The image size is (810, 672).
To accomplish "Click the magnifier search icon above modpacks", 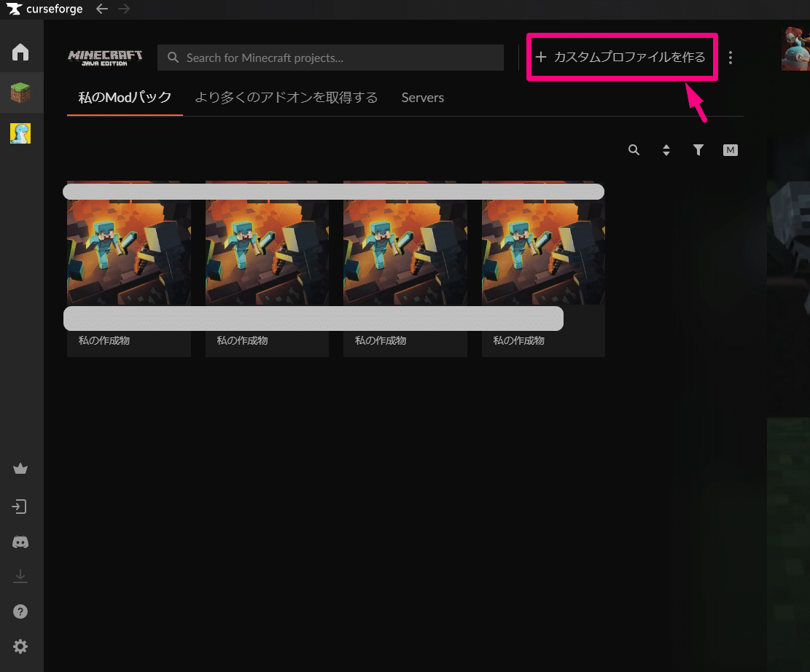I will 634,150.
